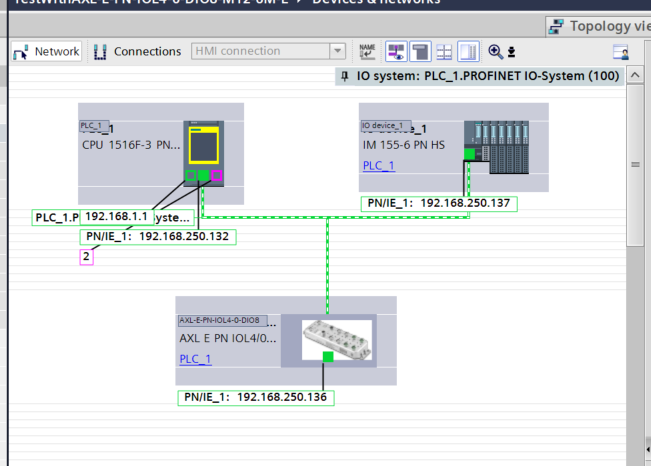Click the split-rows layout toolbar icon
The image size is (651, 466).
coord(445,51)
